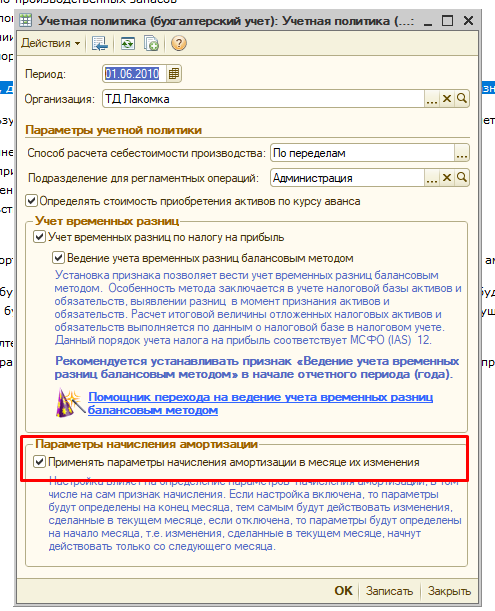Clear the Подразделение field with X icon

click(447, 178)
